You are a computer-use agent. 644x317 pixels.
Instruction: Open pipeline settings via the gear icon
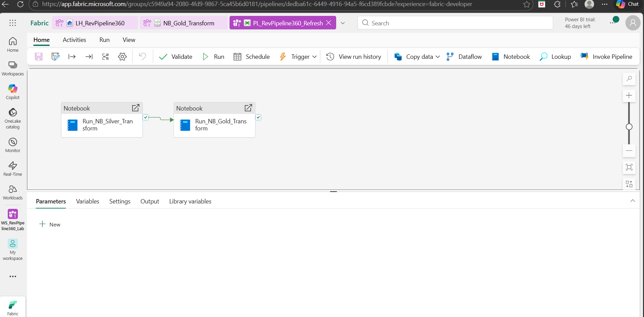pyautogui.click(x=122, y=56)
